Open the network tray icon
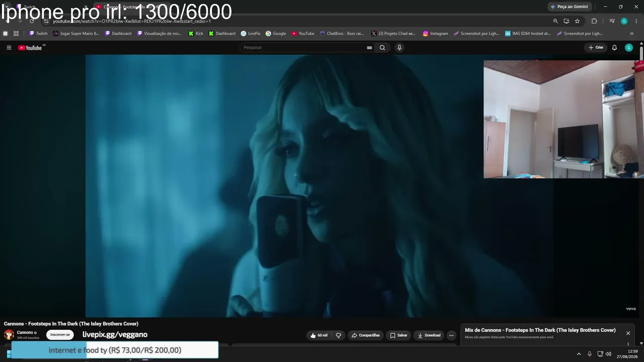Viewport: 644px width, 362px height. coord(600,354)
